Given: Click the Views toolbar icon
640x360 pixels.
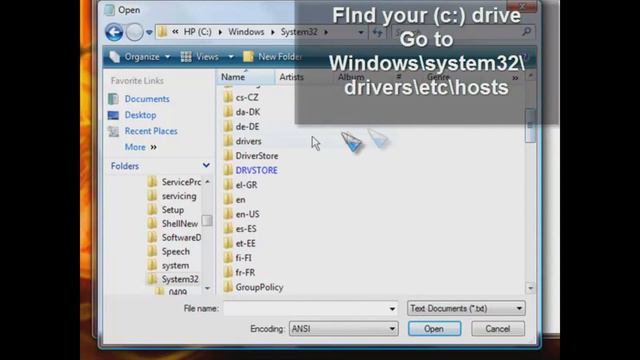Looking at the screenshot, I should [186, 57].
